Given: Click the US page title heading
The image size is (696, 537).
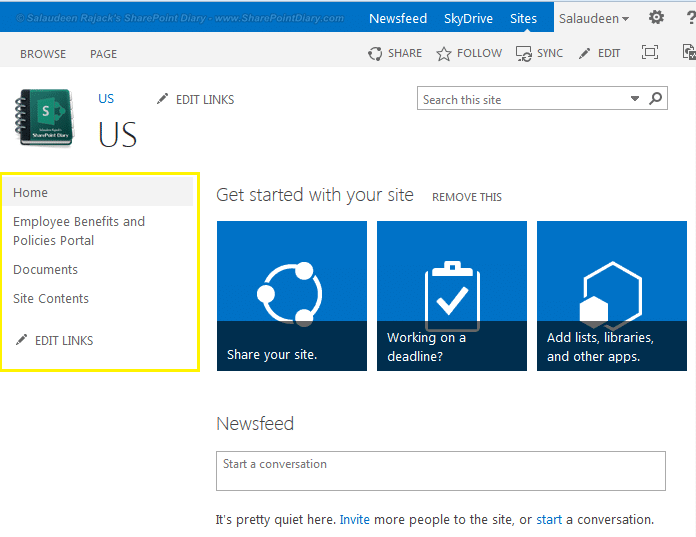Looking at the screenshot, I should click(x=118, y=134).
